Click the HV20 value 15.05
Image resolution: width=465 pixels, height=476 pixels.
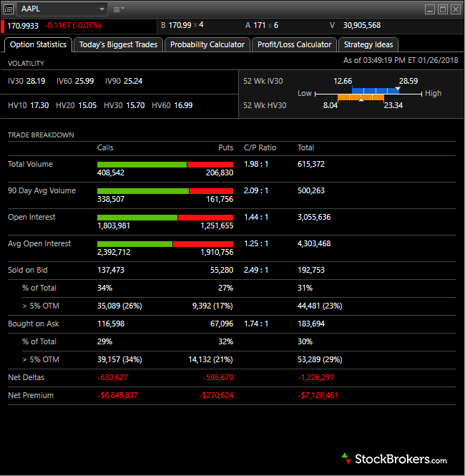[87, 105]
